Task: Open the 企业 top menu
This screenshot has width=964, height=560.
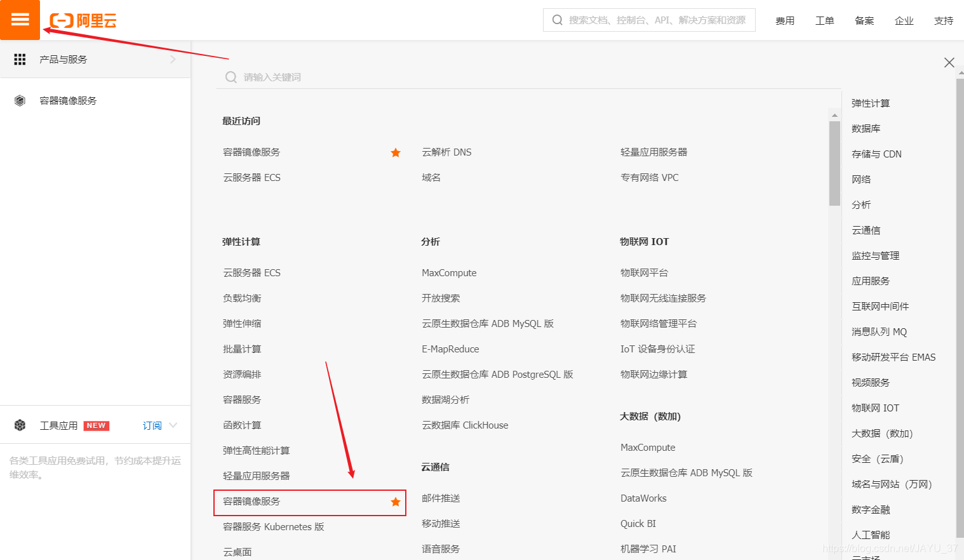Action: (904, 20)
